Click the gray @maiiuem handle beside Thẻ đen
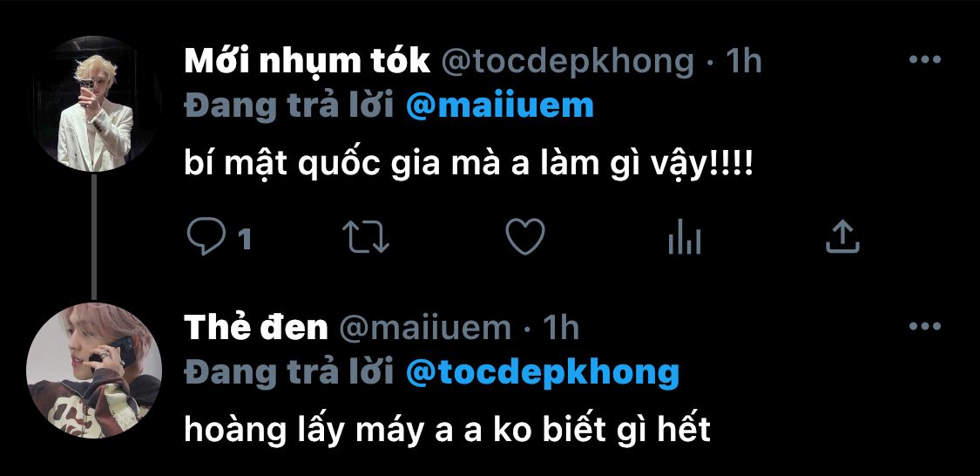This screenshot has height=476, width=980. tap(425, 329)
